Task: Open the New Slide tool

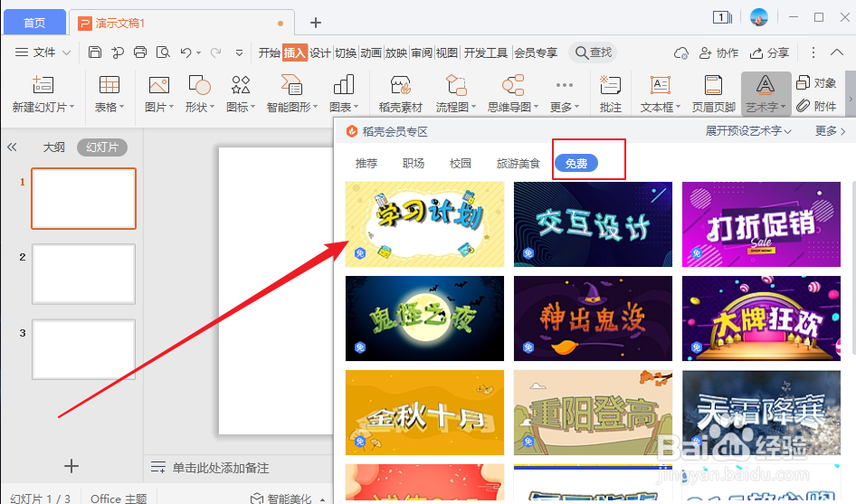Action: click(43, 93)
